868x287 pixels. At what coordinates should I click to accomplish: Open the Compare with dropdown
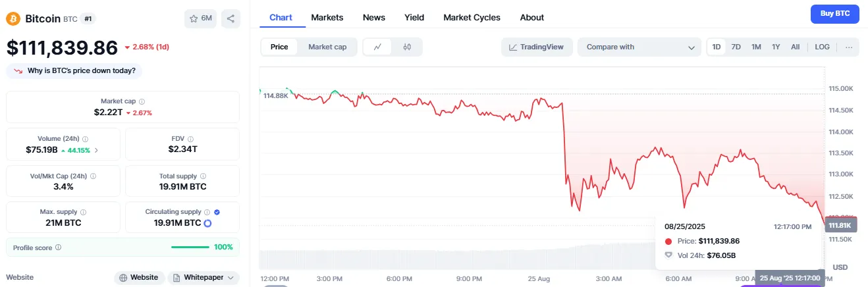(639, 47)
